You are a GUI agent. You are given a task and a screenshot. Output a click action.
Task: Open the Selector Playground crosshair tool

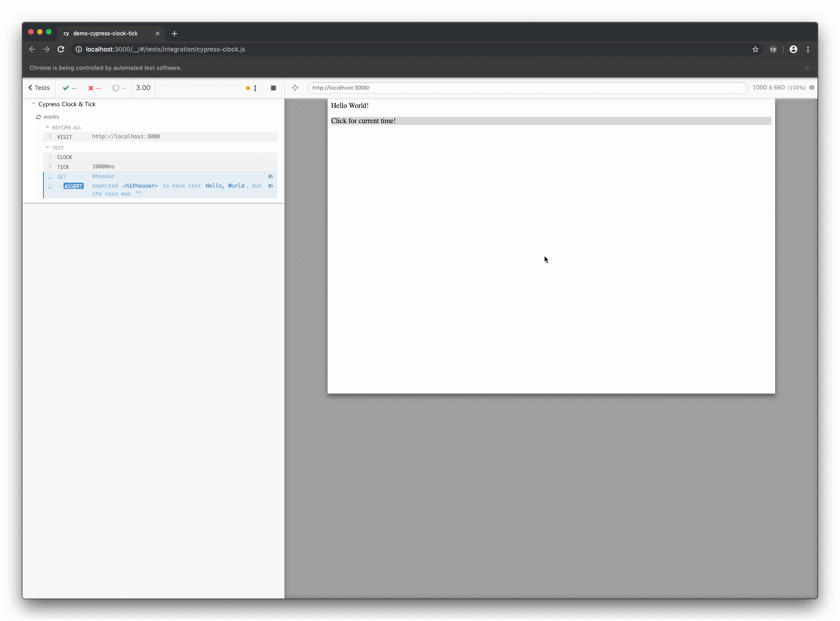295,88
